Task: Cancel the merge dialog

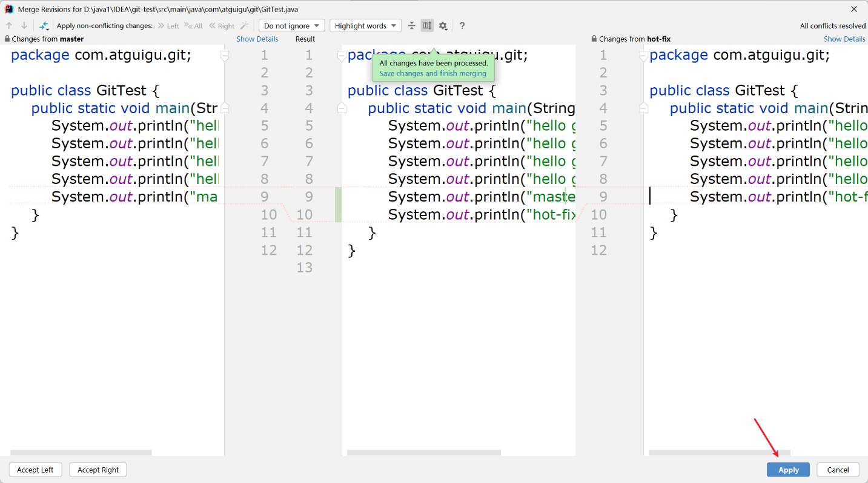Action: point(838,470)
